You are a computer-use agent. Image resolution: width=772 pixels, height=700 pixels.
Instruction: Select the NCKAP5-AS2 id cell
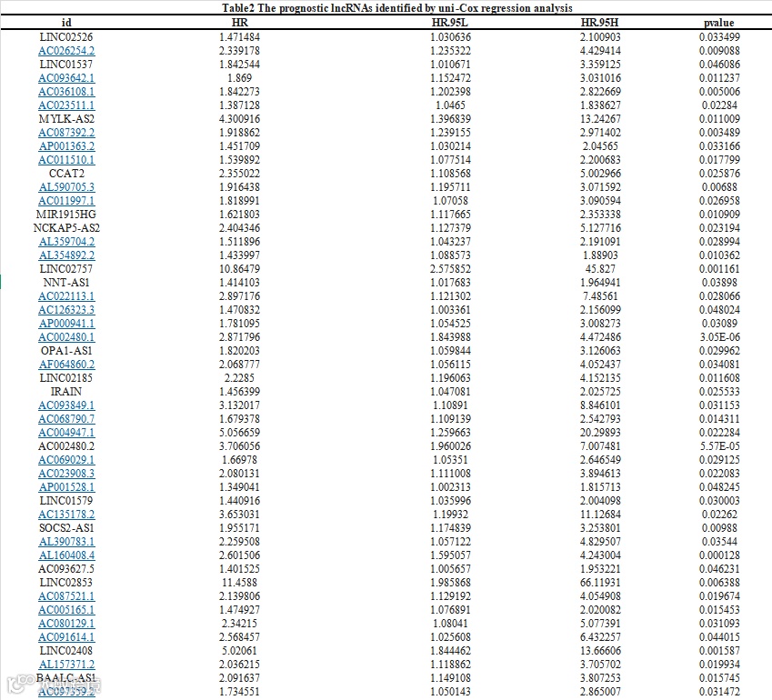(66, 228)
